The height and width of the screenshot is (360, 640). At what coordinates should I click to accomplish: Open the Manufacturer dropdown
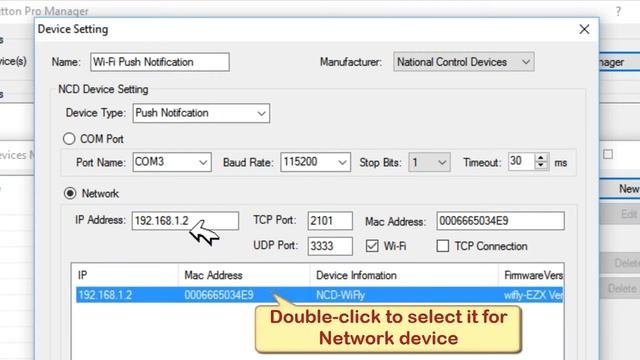464,62
